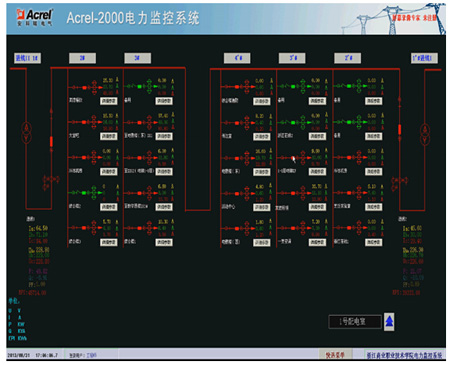Click the detail button under top 2# feeder

click(x=109, y=101)
